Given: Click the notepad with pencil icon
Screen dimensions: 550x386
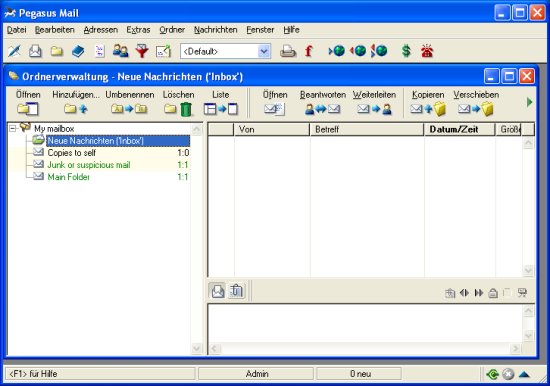Looking at the screenshot, I should point(163,51).
